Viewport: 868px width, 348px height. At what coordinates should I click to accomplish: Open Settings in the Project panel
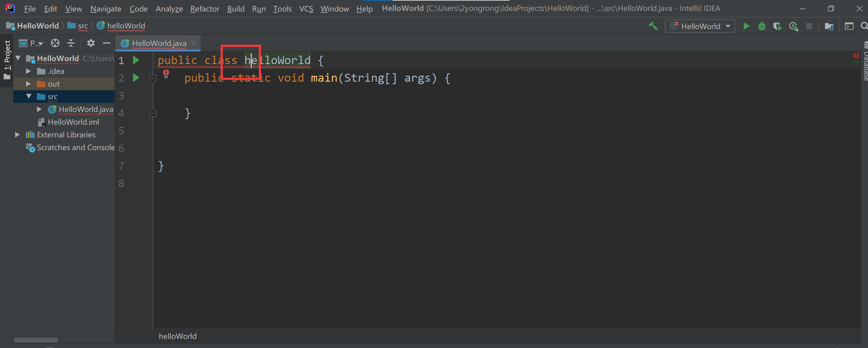(90, 43)
